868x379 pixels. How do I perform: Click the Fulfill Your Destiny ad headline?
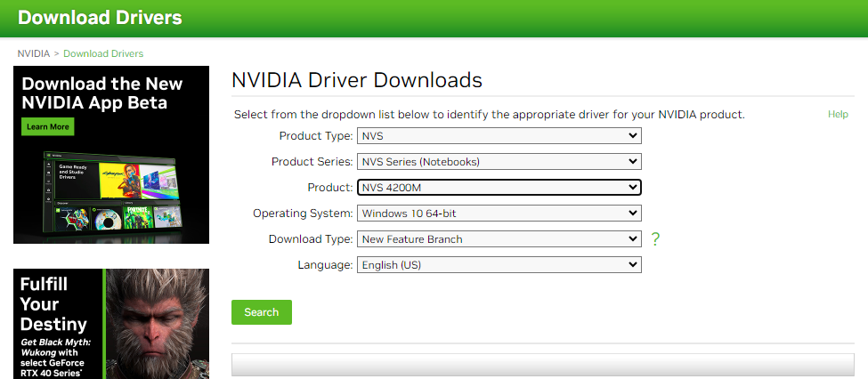click(x=54, y=304)
